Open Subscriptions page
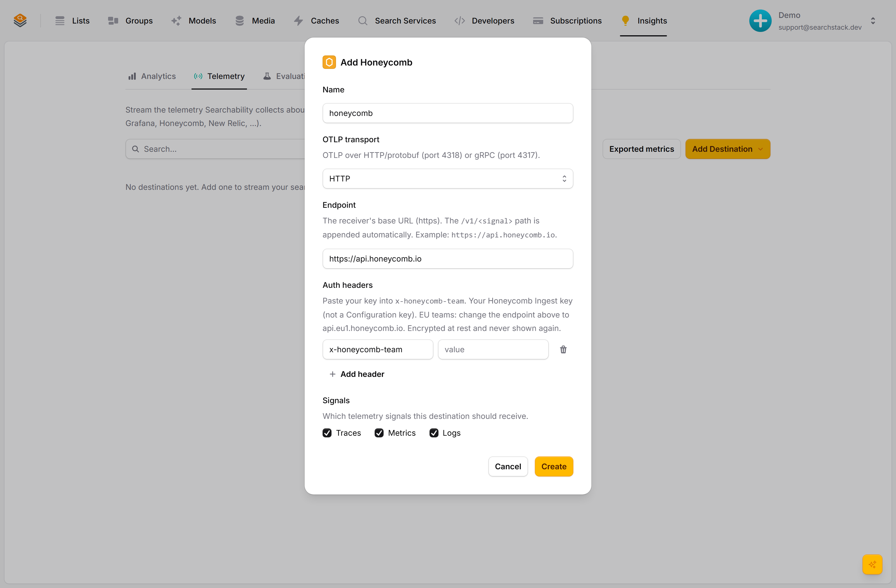 coord(567,21)
